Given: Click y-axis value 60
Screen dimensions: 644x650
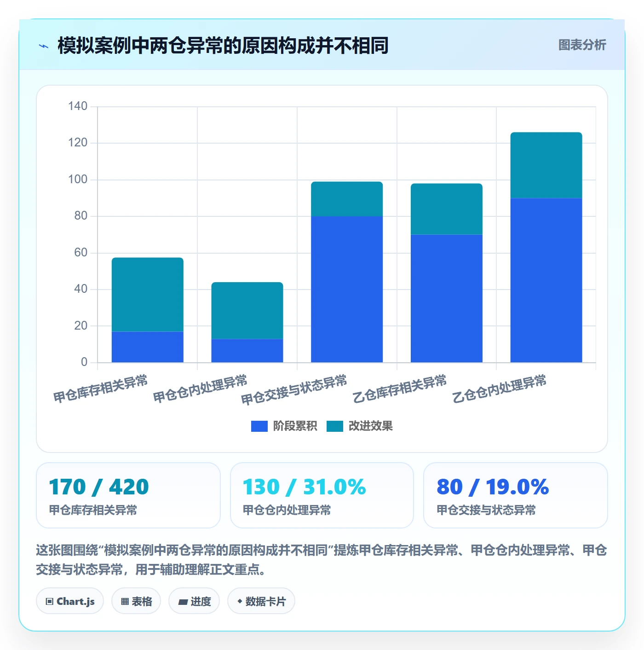Looking at the screenshot, I should coord(80,253).
